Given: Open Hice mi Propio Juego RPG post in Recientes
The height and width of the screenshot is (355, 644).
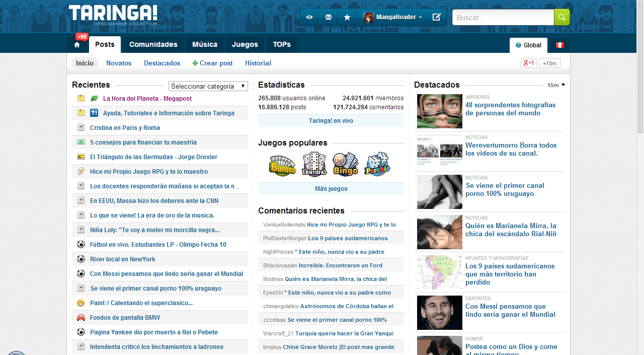Looking at the screenshot, I should click(x=149, y=172).
